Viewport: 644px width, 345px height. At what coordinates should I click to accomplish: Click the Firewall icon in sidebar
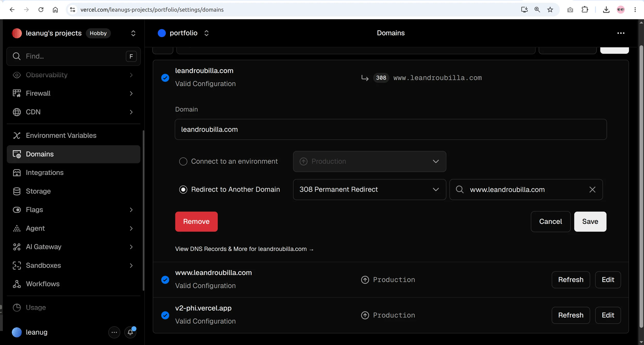coord(17,93)
